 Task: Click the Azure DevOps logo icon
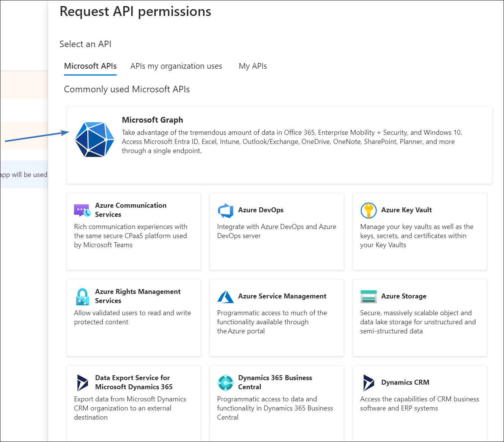pyautogui.click(x=225, y=210)
